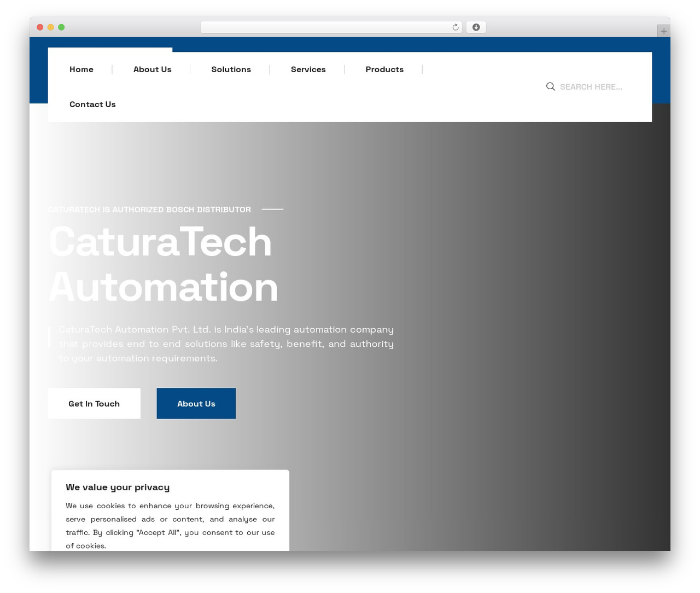Minimize the window with the yellow button
The width and height of the screenshot is (700, 593).
pyautogui.click(x=51, y=27)
